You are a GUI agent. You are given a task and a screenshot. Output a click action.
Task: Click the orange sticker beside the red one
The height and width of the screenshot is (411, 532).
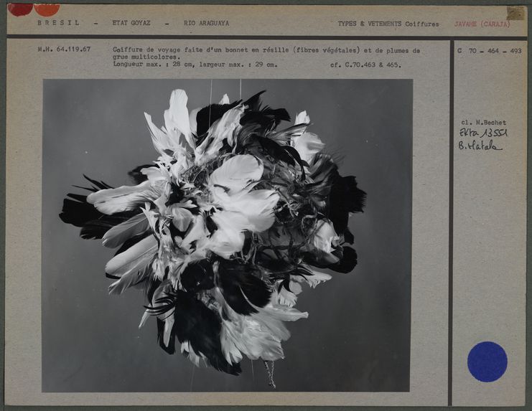point(47,9)
